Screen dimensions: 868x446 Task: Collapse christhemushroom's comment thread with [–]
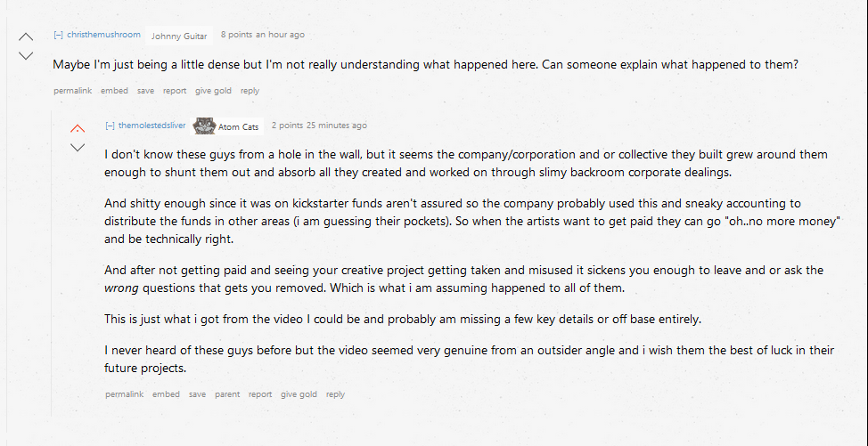[58, 34]
